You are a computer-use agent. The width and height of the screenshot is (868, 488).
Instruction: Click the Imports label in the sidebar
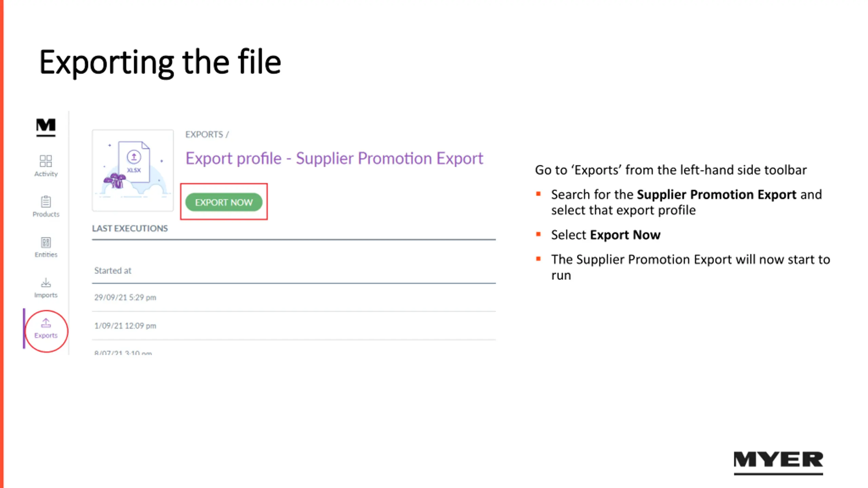[x=46, y=295]
